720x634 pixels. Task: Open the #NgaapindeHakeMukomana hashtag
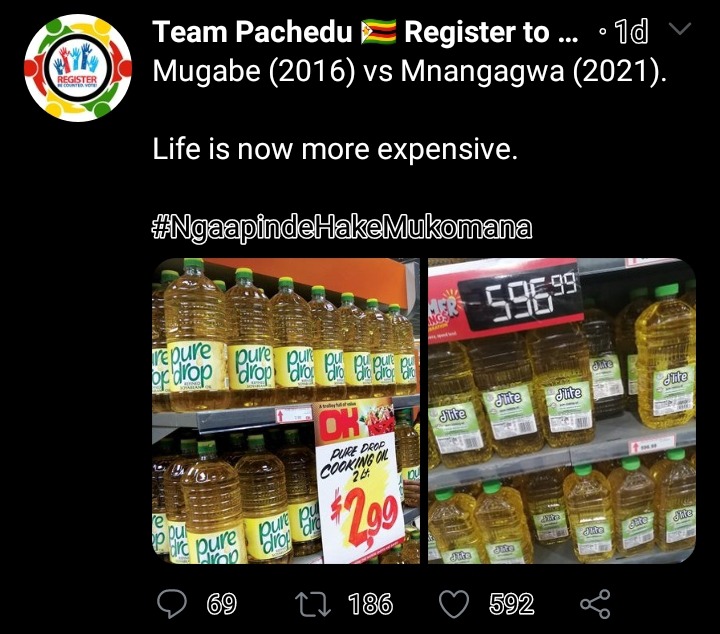pos(342,227)
